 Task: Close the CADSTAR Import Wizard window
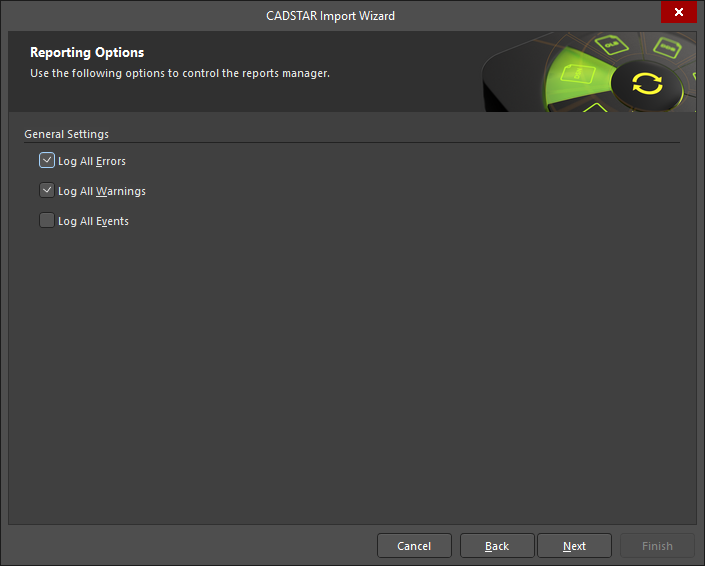click(678, 12)
